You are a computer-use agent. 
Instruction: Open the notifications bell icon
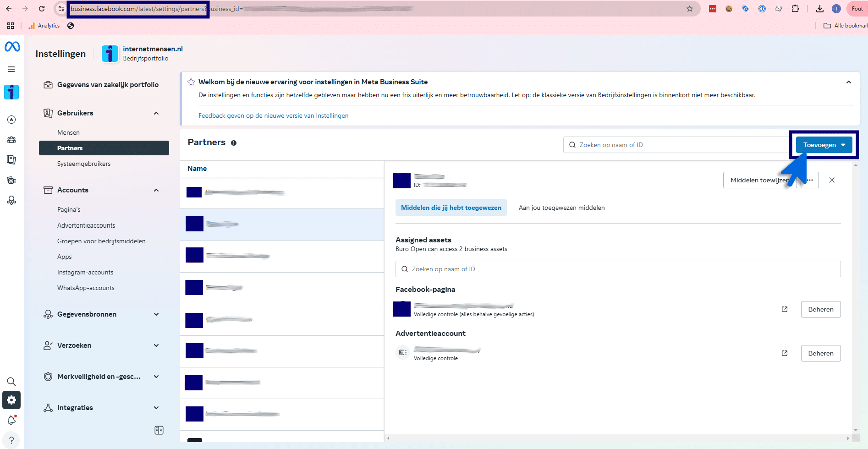click(11, 420)
